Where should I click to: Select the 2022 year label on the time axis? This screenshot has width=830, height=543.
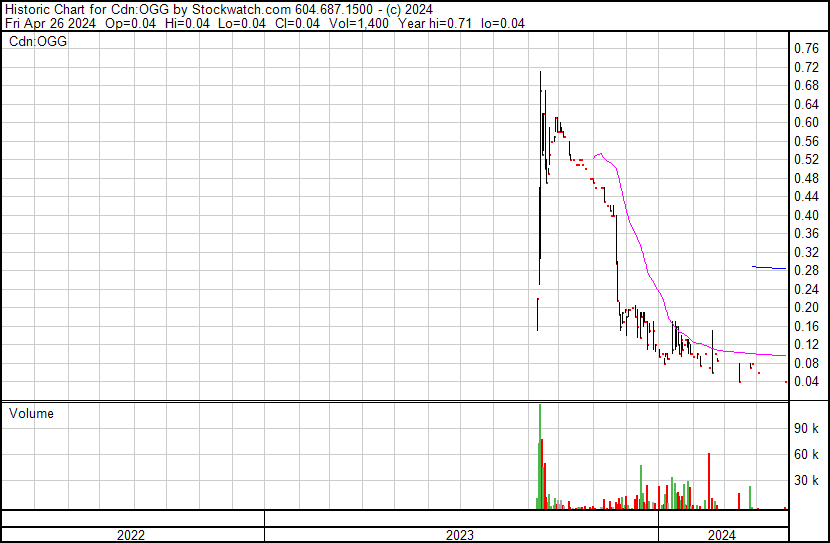point(131,535)
